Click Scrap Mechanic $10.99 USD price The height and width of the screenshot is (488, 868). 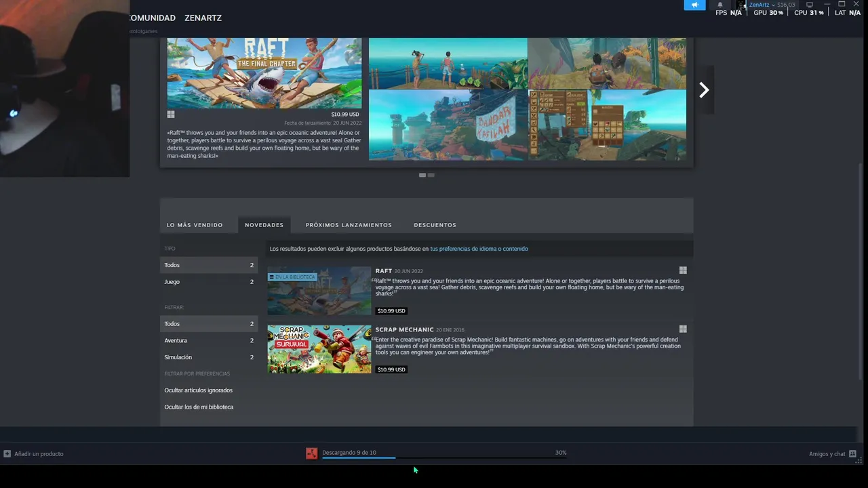click(391, 369)
